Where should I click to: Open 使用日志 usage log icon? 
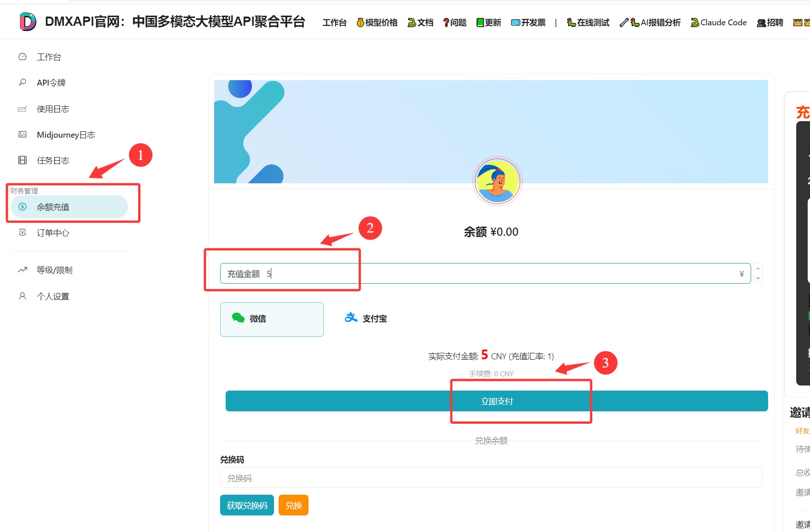[x=22, y=109]
